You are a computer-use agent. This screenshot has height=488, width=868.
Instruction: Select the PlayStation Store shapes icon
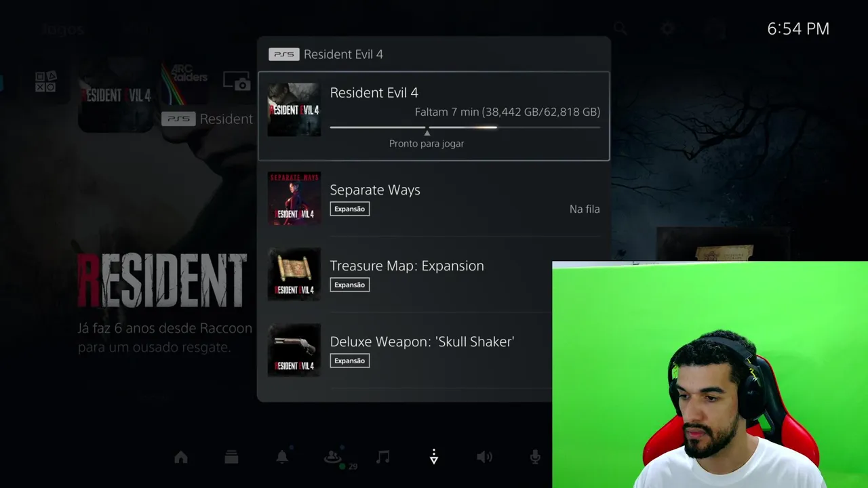(x=45, y=82)
